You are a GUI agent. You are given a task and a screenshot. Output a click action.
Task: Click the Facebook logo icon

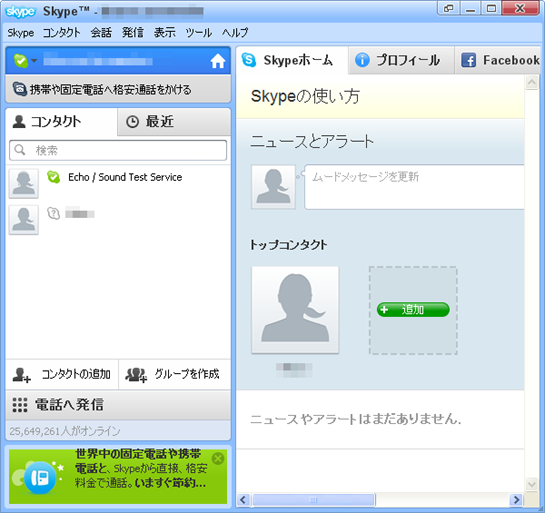pos(468,60)
